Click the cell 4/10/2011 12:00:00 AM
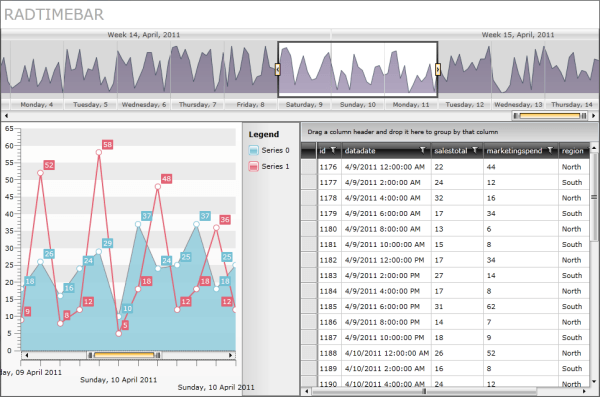The width and height of the screenshot is (600, 397). click(386, 353)
